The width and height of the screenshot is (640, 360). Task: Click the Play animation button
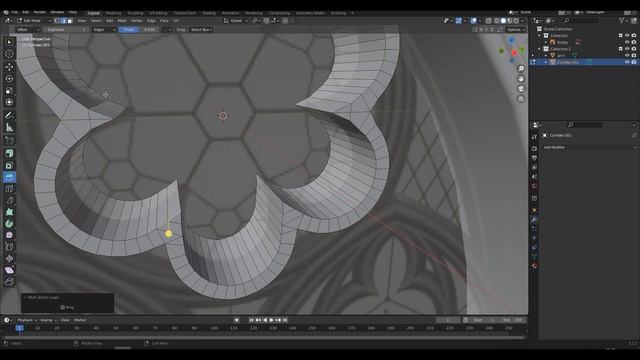tap(271, 320)
